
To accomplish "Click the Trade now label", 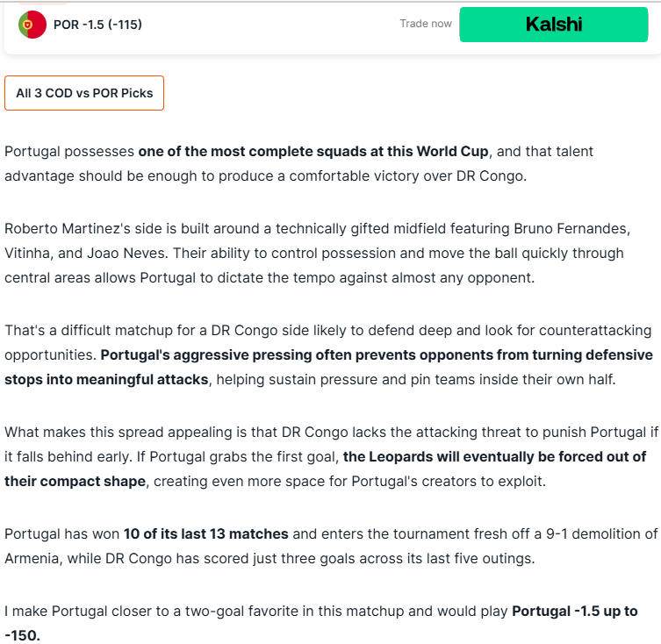I will point(426,24).
